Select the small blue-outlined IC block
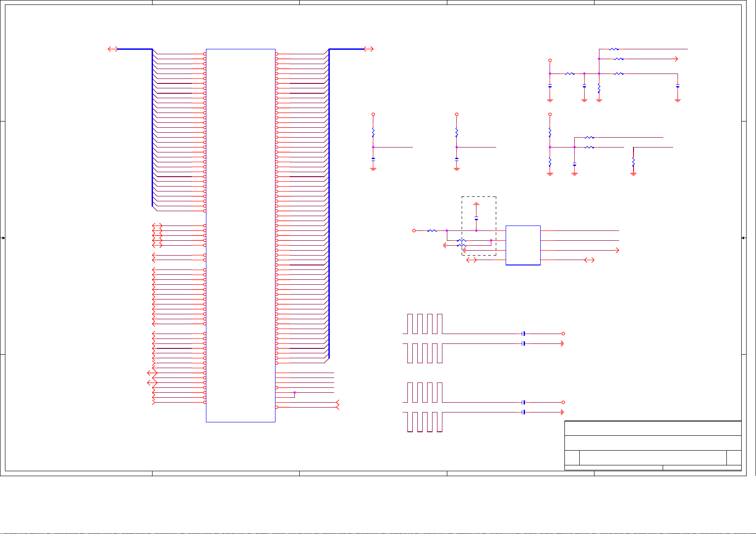This screenshot has width=756, height=534. tap(523, 245)
